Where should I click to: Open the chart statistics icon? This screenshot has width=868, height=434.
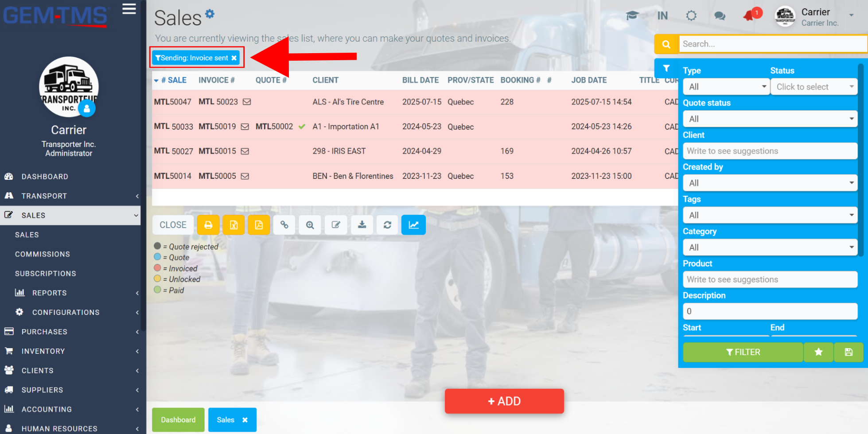[413, 225]
